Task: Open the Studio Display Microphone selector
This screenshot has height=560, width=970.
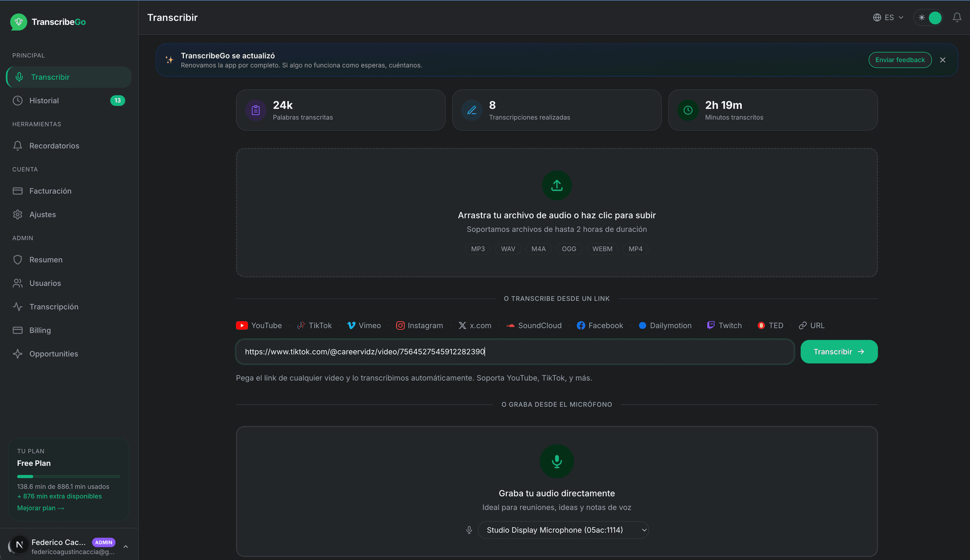Action: [563, 530]
